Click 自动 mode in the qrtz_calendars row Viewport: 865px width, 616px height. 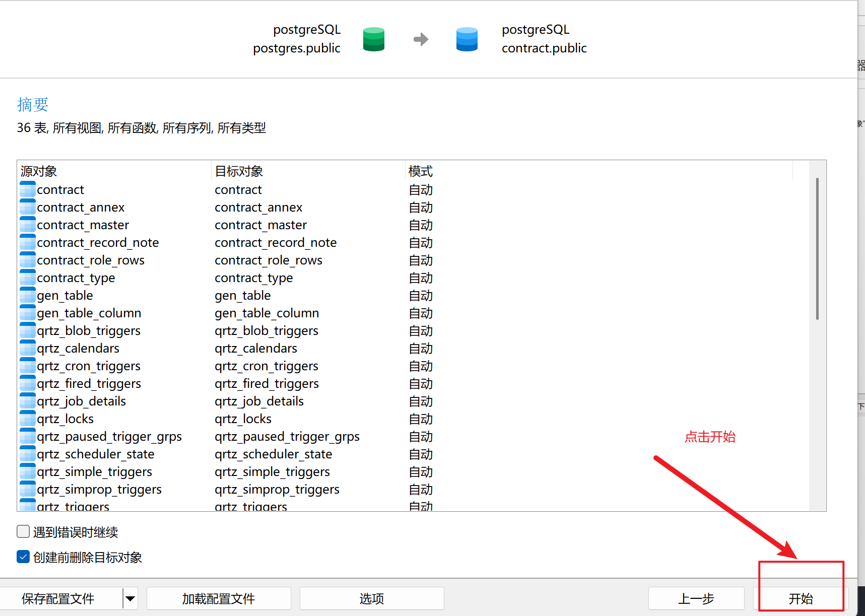(x=421, y=349)
